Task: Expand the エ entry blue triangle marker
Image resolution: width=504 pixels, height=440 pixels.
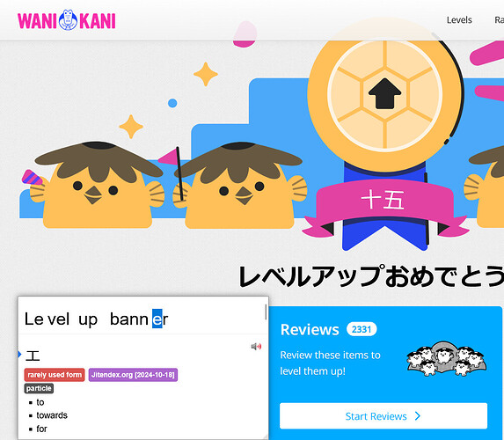Action: (x=19, y=355)
